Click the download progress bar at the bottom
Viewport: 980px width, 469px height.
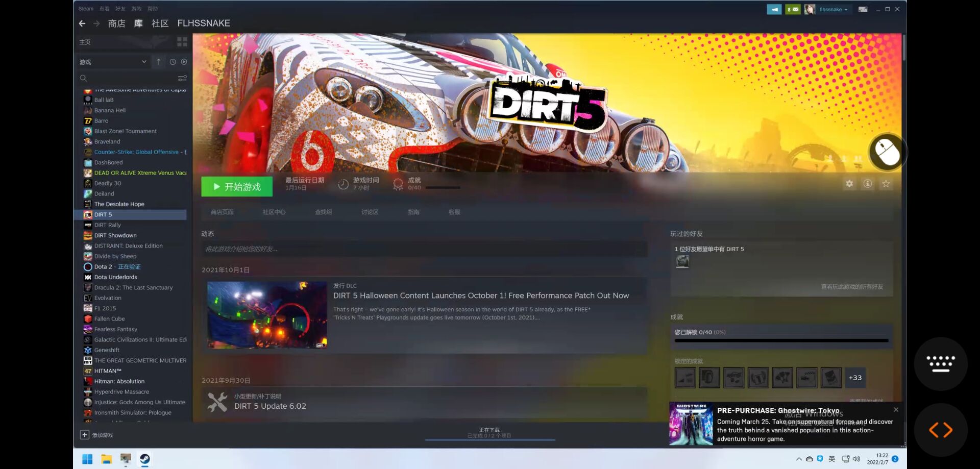[x=490, y=439]
